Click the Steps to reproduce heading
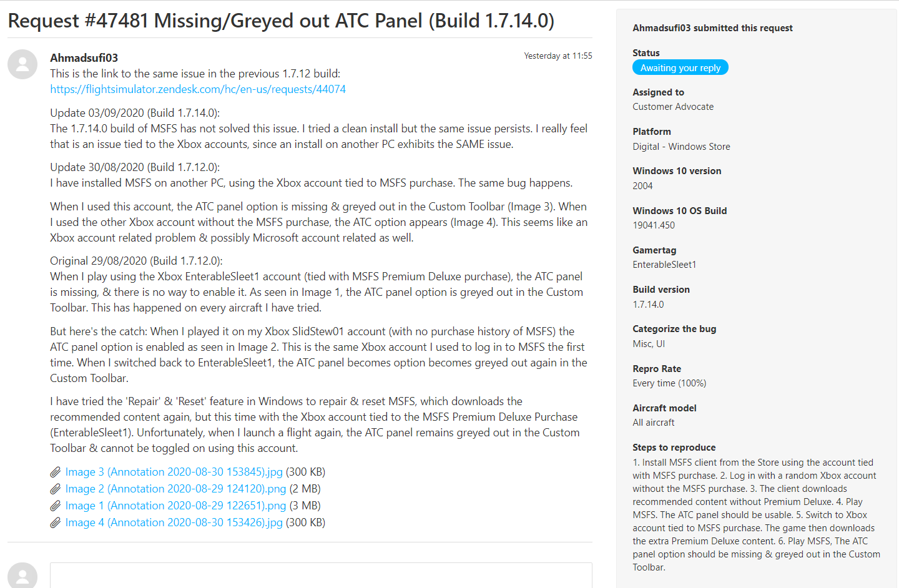899x588 pixels. (x=674, y=448)
